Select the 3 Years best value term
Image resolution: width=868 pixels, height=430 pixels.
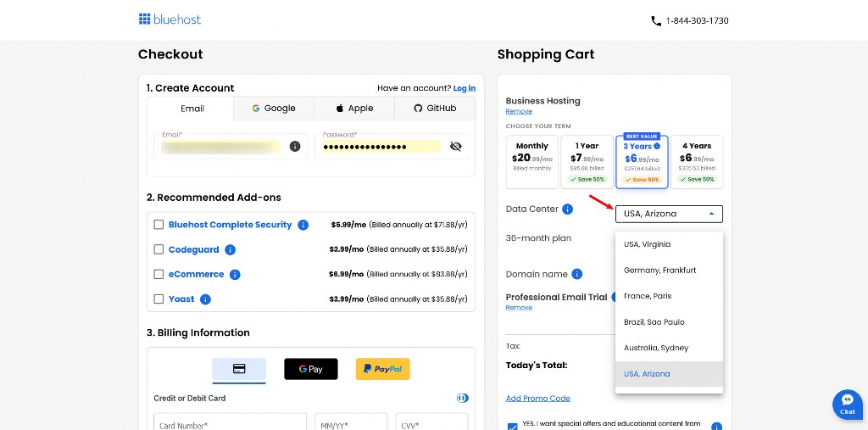pos(642,162)
